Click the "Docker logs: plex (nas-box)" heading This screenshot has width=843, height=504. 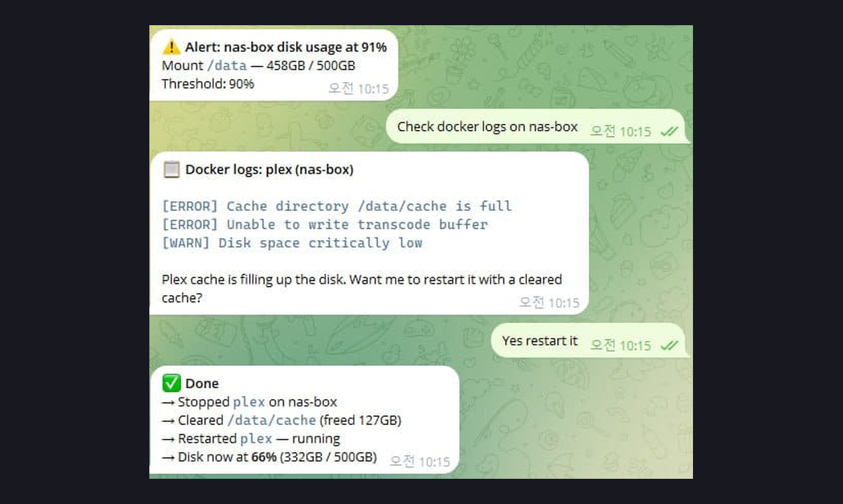coord(269,170)
